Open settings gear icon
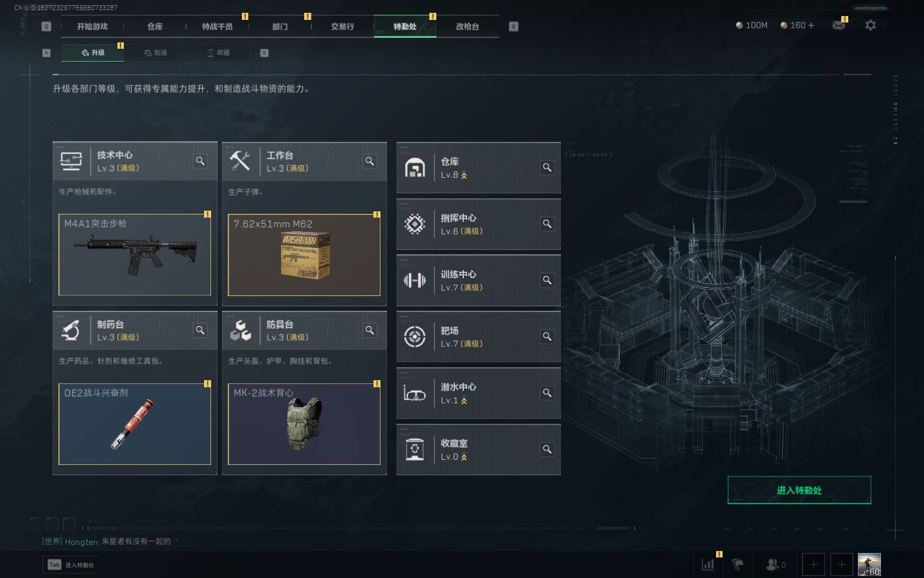 (x=870, y=25)
